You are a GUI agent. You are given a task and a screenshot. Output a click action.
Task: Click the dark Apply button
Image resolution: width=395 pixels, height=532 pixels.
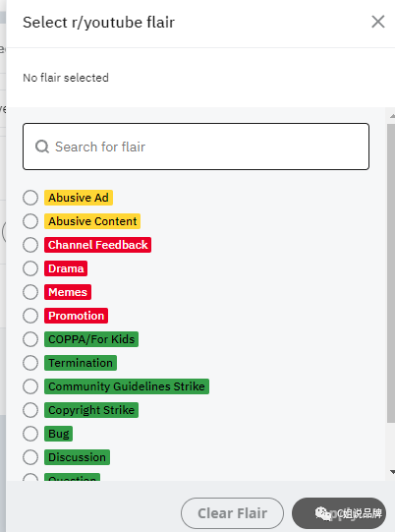pos(339,513)
